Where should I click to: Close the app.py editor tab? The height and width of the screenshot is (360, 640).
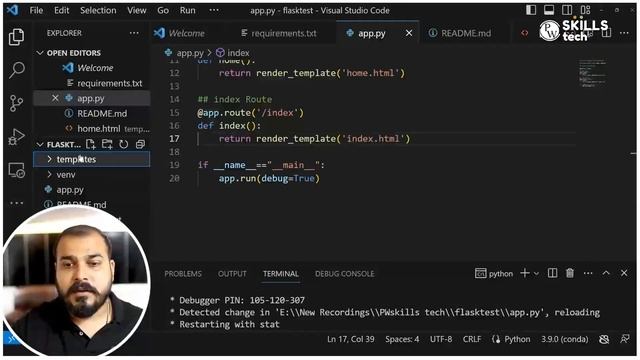(409, 33)
